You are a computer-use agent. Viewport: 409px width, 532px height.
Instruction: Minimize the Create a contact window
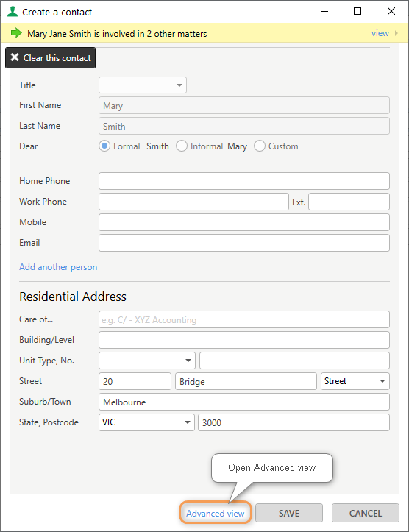click(x=324, y=11)
